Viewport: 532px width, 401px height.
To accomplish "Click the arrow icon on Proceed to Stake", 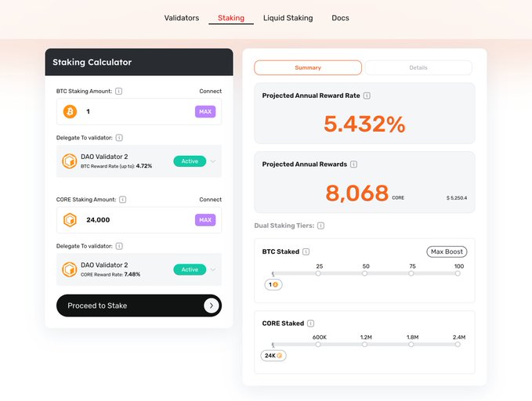I will coord(212,305).
